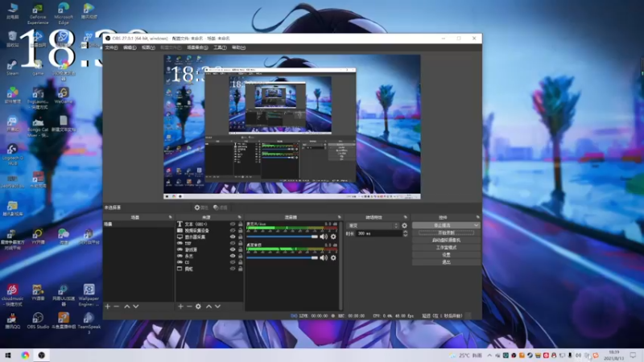The image size is (644, 362).
Task: Move the selected source up in the list
Action: click(x=208, y=306)
